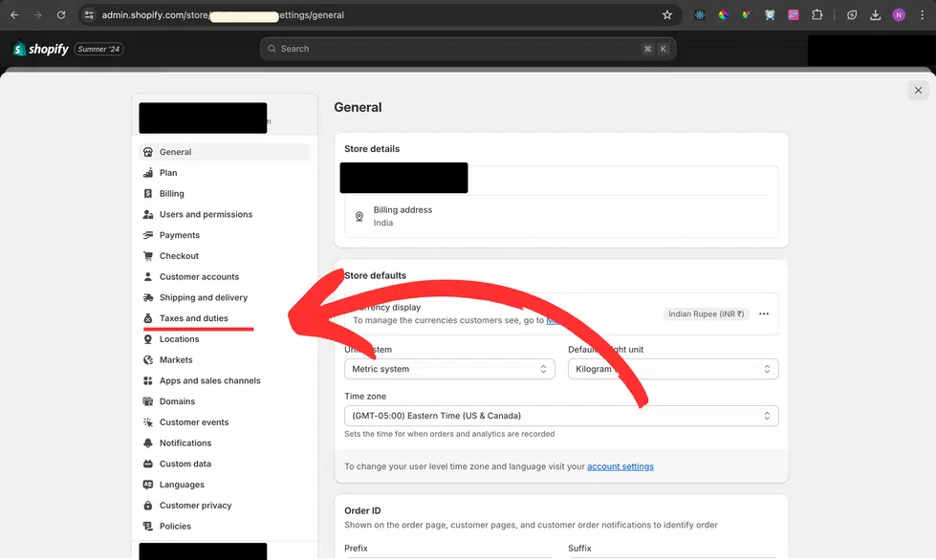This screenshot has height=560, width=936.
Task: Click the Locations pin icon in sidebar
Action: pos(149,338)
